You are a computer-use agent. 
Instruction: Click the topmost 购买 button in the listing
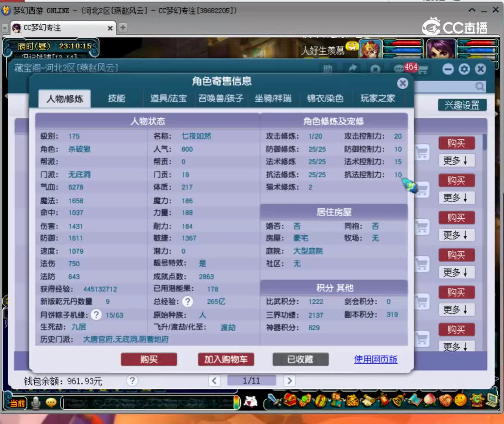point(456,143)
